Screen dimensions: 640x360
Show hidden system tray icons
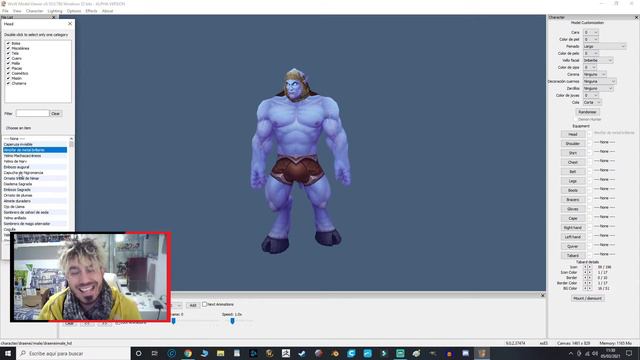(571, 353)
